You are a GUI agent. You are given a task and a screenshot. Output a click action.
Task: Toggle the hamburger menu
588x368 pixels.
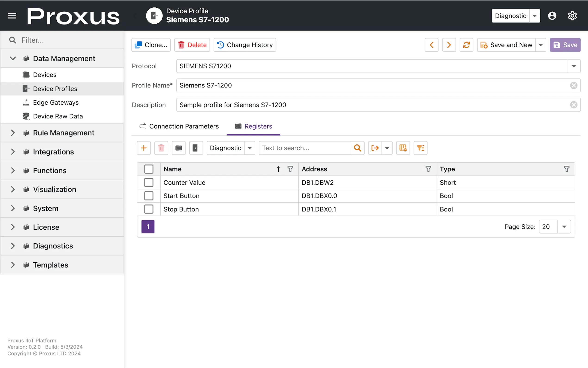pos(12,16)
